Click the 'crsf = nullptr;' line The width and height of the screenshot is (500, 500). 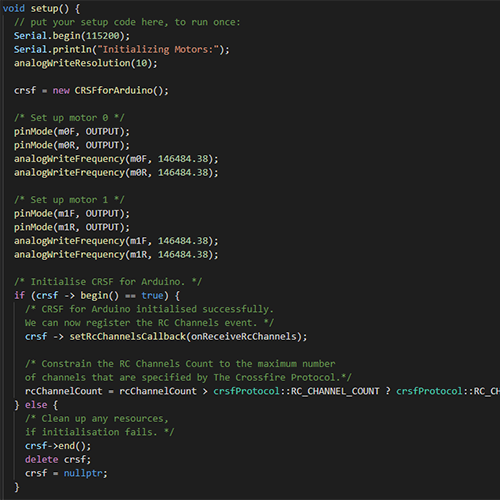(66, 473)
